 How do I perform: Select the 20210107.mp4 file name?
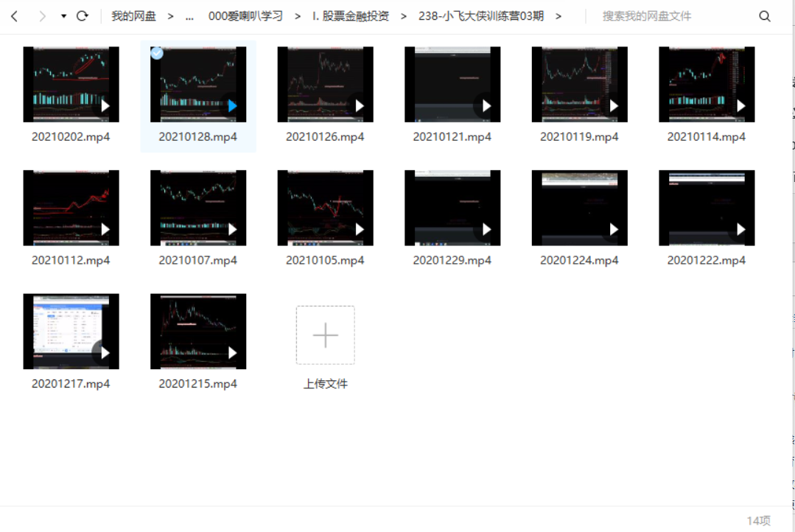tap(198, 260)
